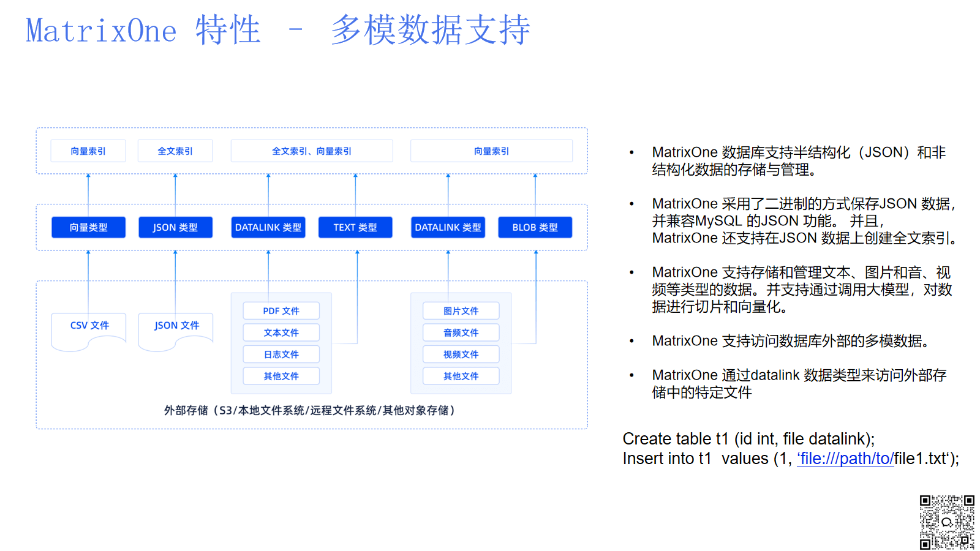Click the 音频文件 box
980x551 pixels.
pyautogui.click(x=461, y=332)
